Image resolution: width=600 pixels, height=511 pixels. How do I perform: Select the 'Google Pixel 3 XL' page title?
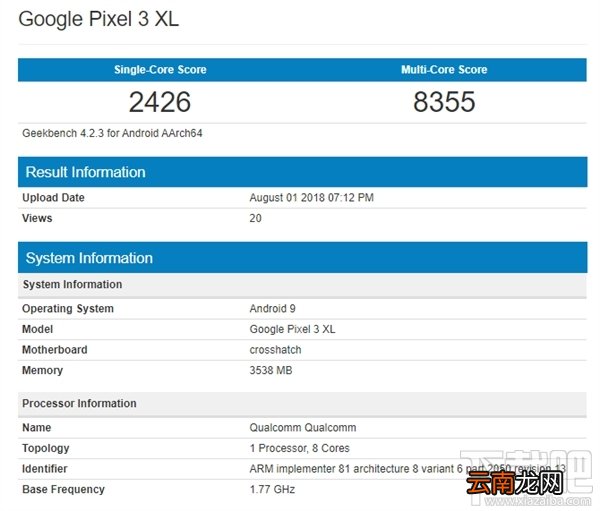(x=98, y=19)
